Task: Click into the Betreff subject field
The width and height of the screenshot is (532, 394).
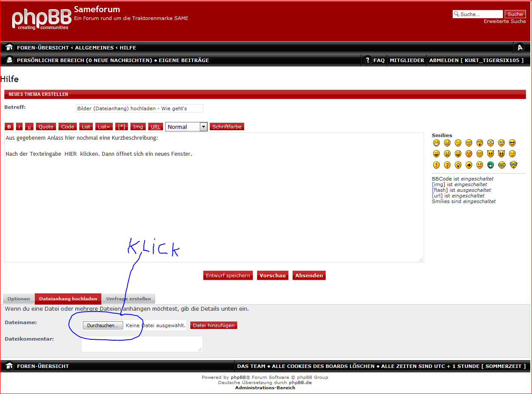Action: (x=139, y=108)
